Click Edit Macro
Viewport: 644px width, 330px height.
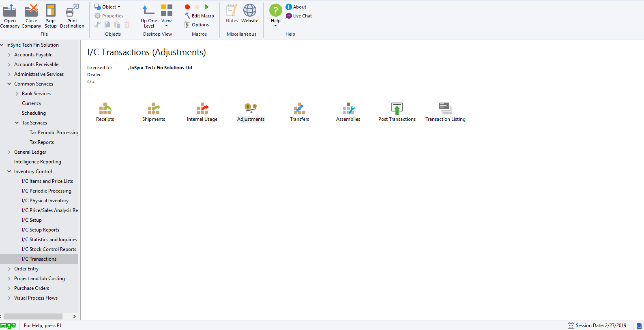(x=199, y=16)
